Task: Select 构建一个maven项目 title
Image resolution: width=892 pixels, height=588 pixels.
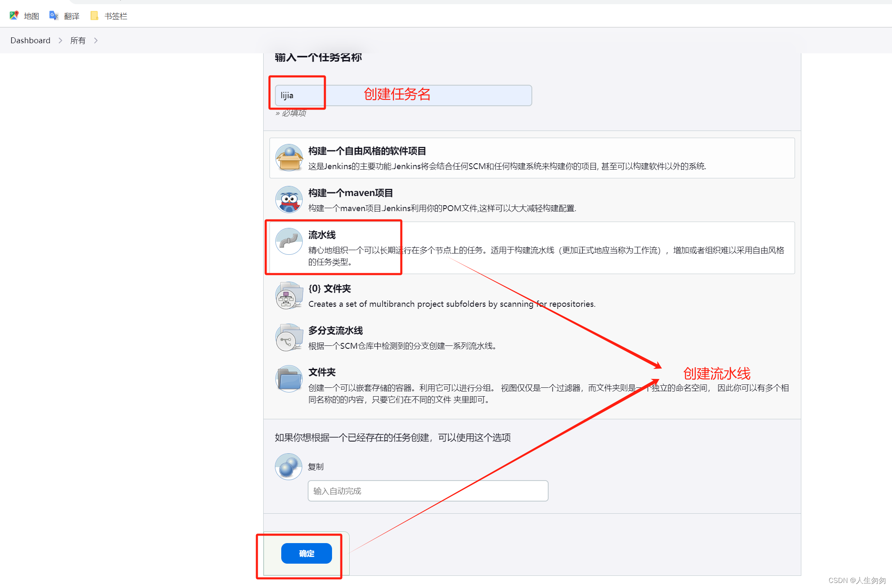Action: pos(351,193)
